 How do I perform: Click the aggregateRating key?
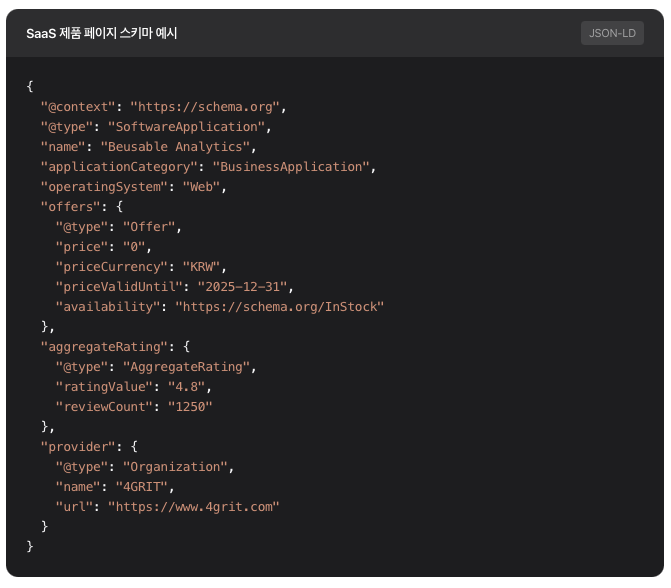click(x=103, y=347)
